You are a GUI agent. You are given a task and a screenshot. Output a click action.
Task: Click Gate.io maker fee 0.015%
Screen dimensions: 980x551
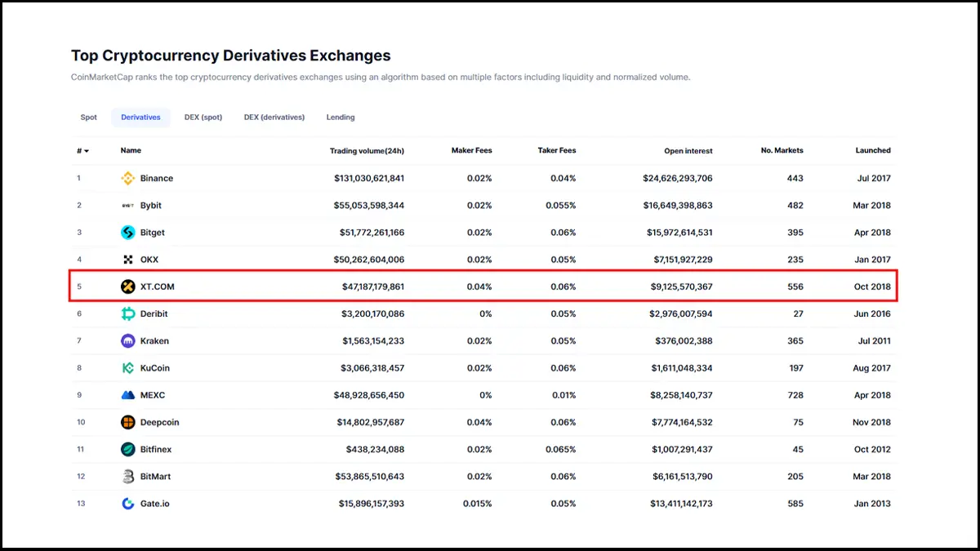(x=477, y=504)
